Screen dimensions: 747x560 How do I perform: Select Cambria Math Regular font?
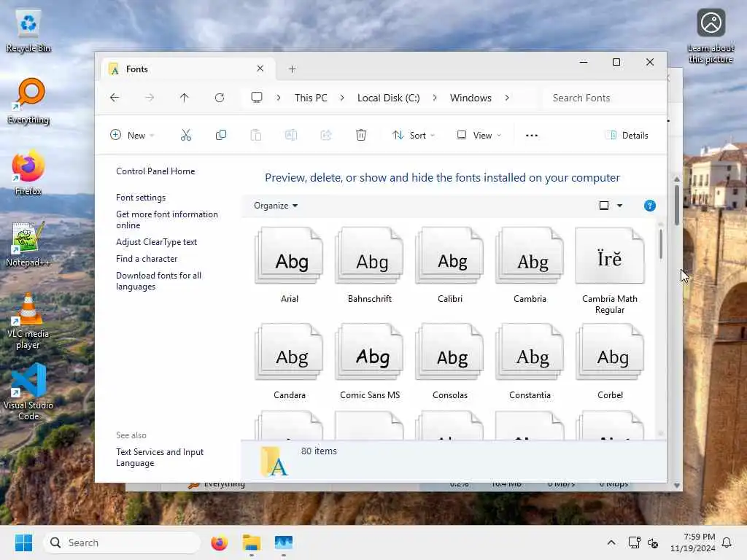coord(610,271)
